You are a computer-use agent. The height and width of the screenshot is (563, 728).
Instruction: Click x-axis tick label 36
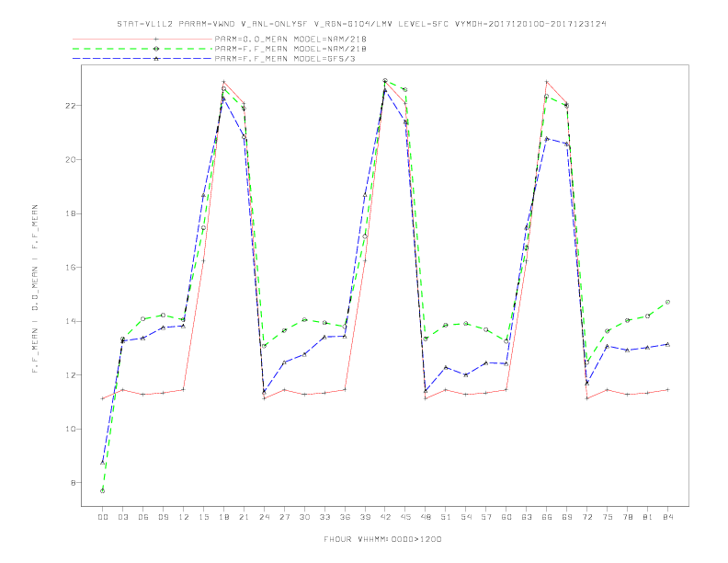(x=345, y=517)
